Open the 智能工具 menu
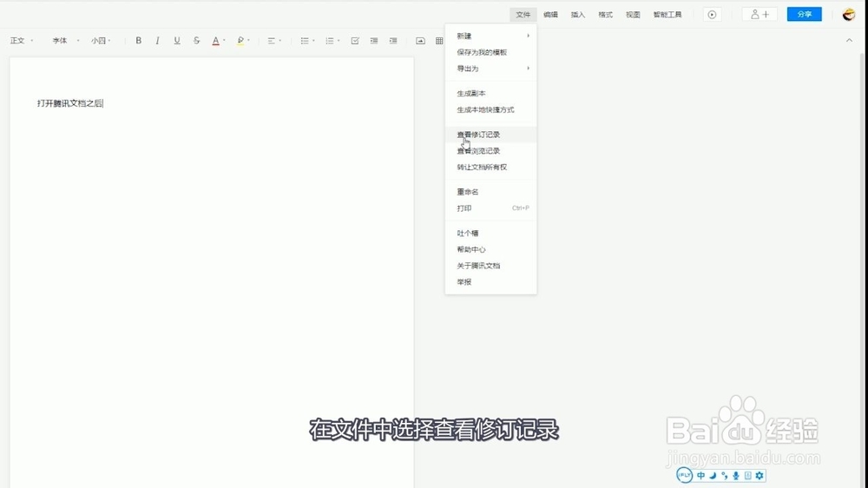This screenshot has width=868, height=488. (x=667, y=15)
